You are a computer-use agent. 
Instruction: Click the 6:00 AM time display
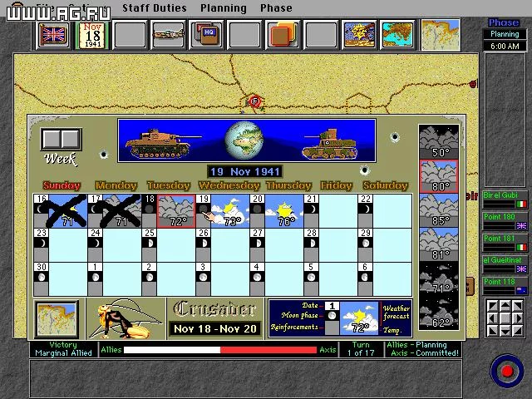coord(505,47)
